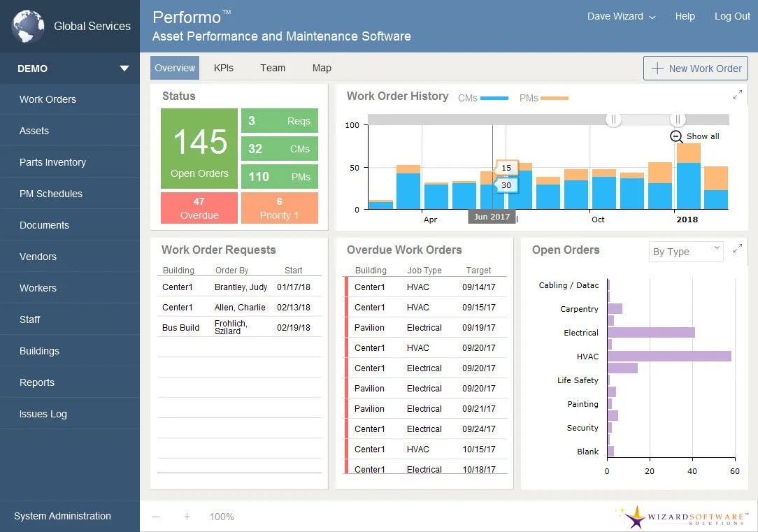Image resolution: width=758 pixels, height=532 pixels.
Task: Click the right handle of the history range slider
Action: pos(678,119)
